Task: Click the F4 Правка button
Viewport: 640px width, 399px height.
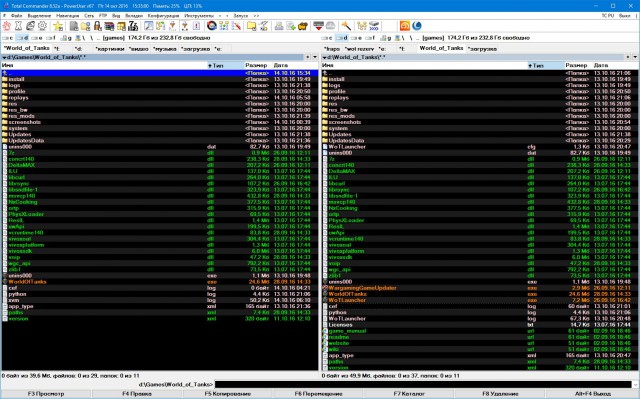Action: coord(137,394)
